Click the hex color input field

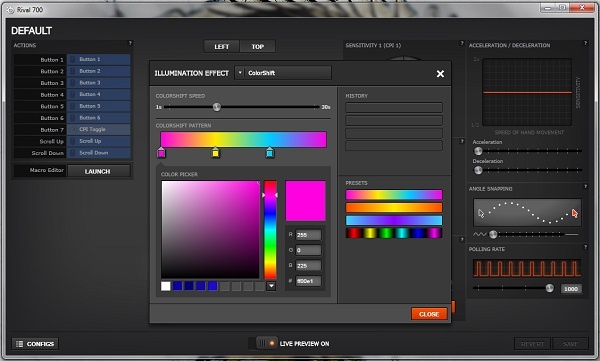[x=308, y=281]
